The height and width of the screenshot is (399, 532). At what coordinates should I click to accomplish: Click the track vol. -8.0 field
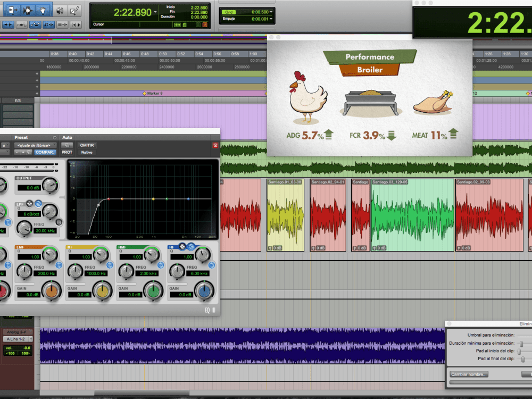point(18,348)
